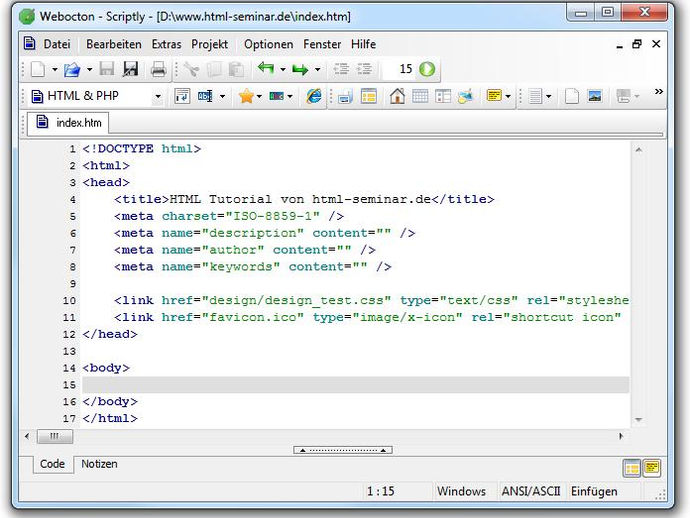
Task: Click the green Undo arrow
Action: pos(266,69)
